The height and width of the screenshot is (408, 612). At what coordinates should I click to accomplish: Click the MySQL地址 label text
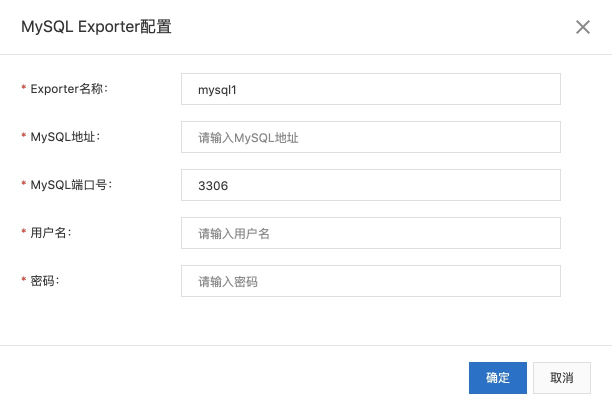coord(65,137)
